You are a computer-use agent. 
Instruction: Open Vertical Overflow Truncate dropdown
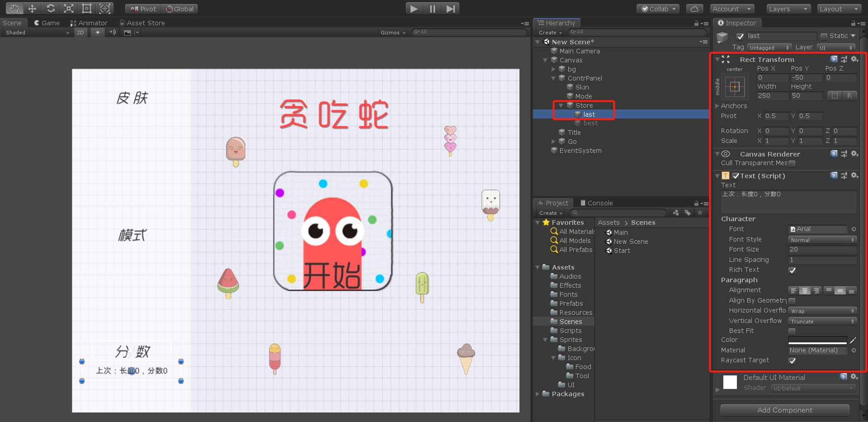(x=823, y=321)
